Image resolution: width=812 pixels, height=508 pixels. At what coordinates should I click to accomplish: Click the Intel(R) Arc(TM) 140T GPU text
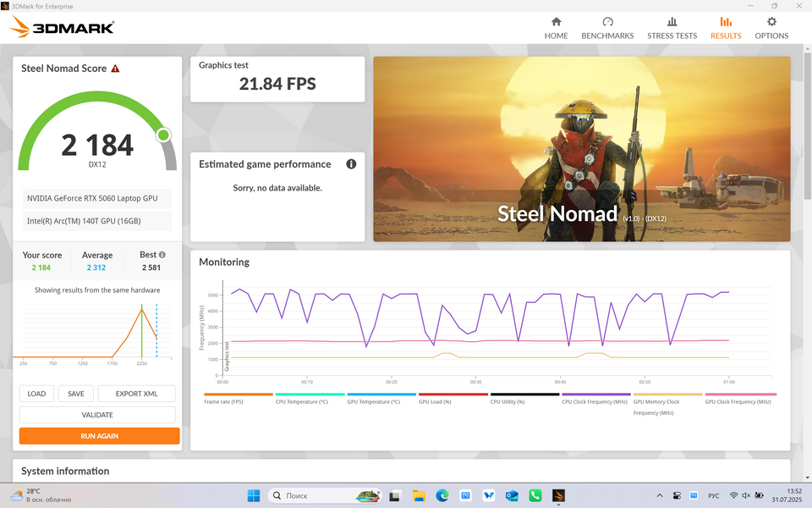coord(84,221)
